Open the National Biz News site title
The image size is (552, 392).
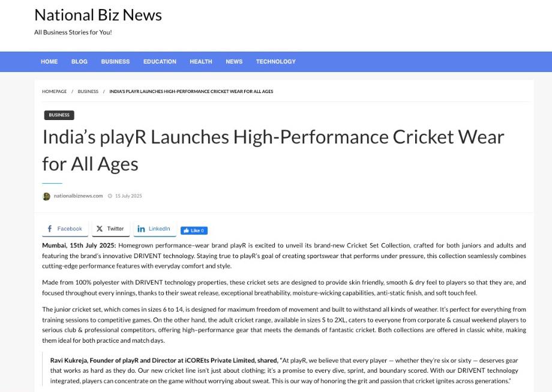point(98,15)
